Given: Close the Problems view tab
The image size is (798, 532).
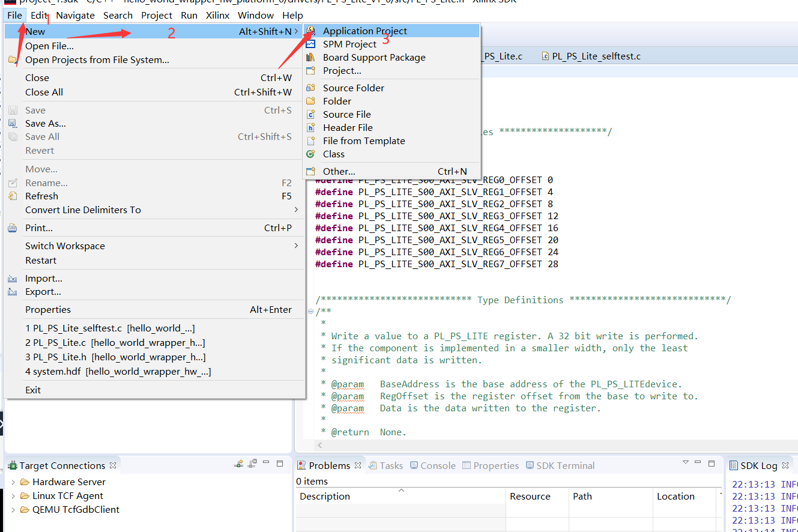Looking at the screenshot, I should point(358,465).
